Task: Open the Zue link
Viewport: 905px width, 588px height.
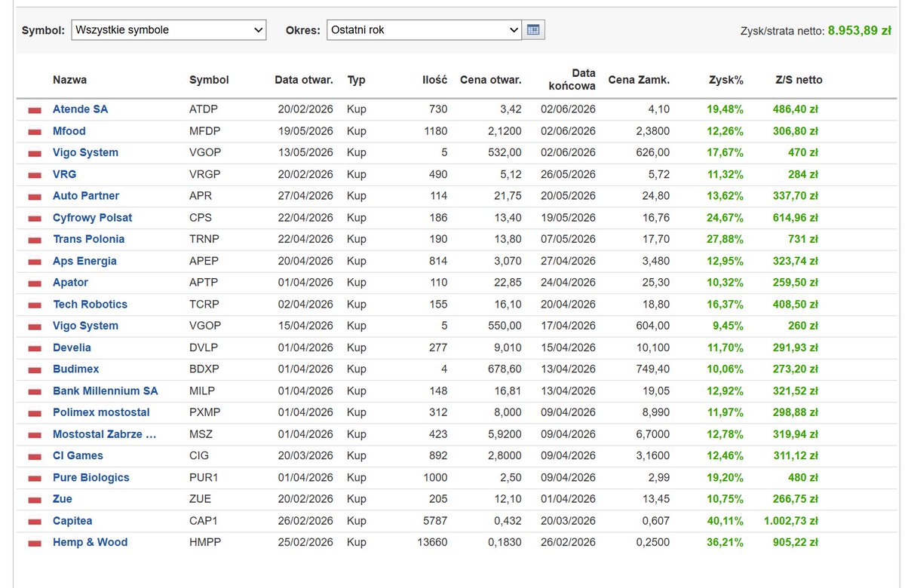Action: [63, 499]
